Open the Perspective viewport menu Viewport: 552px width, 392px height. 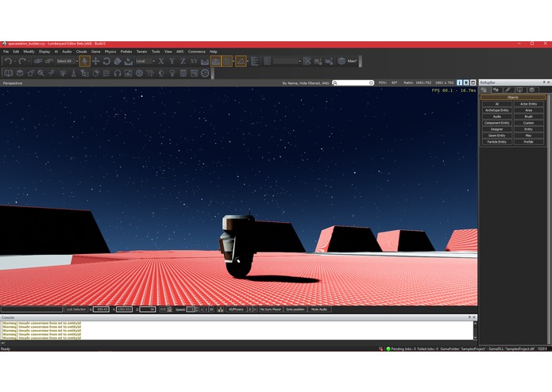tap(13, 83)
